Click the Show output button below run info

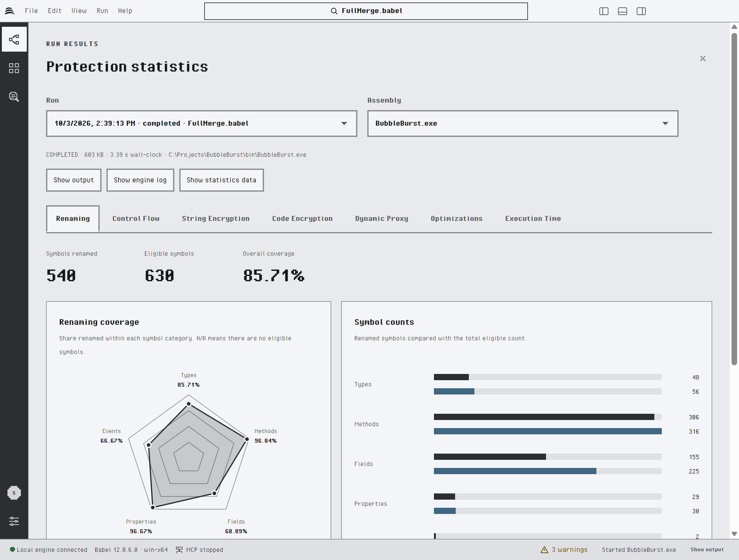(73, 180)
